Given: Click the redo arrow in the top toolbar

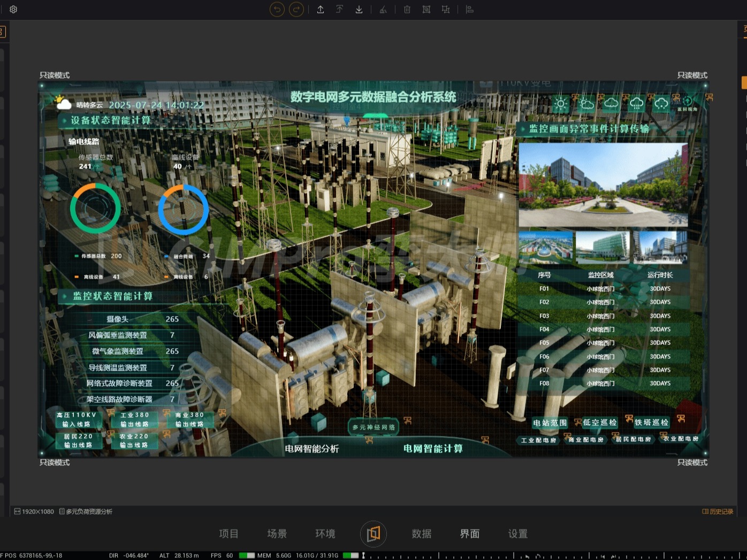Looking at the screenshot, I should click(296, 9).
